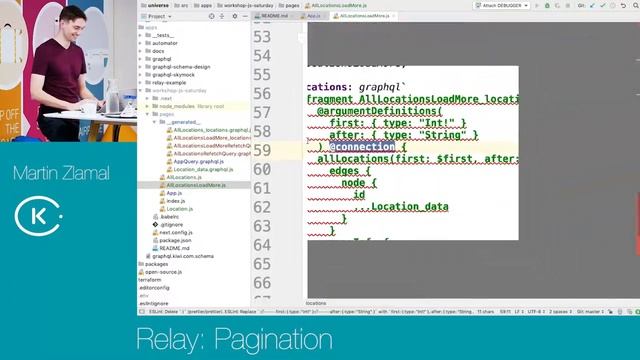This screenshot has width=640, height=360.
Task: Click the ESLint message in status bar
Action: tap(310, 311)
